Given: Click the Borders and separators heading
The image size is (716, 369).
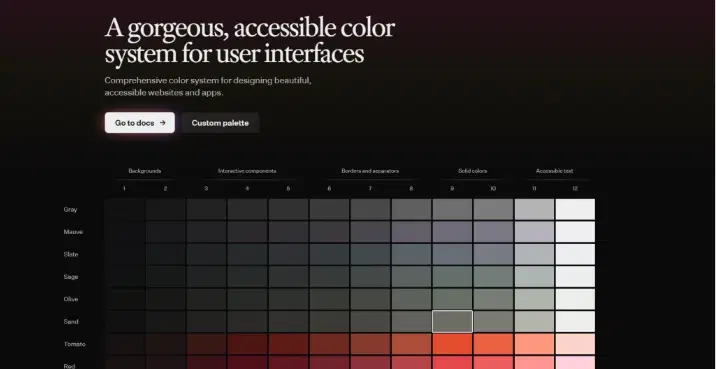Looking at the screenshot, I should tap(370, 171).
